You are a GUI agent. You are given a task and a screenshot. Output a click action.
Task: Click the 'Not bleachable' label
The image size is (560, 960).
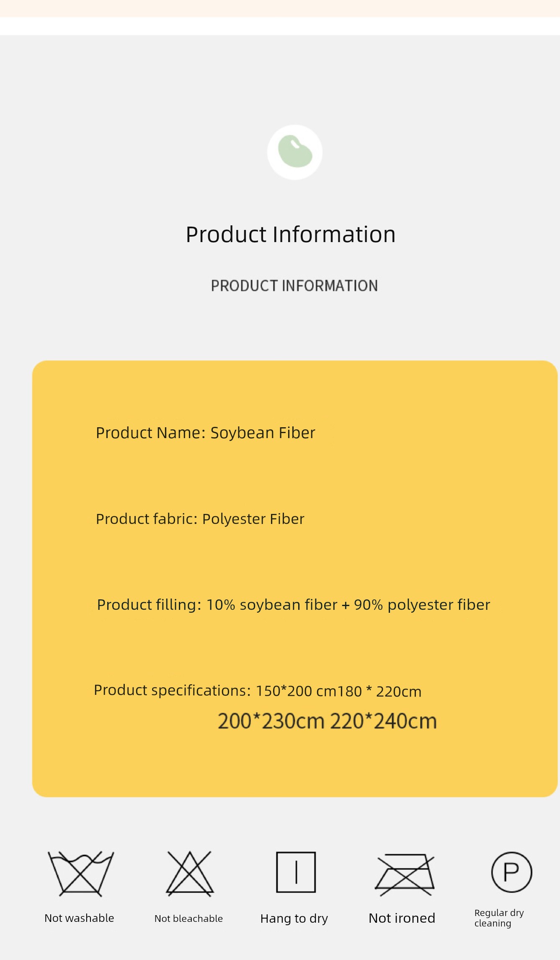point(188,919)
